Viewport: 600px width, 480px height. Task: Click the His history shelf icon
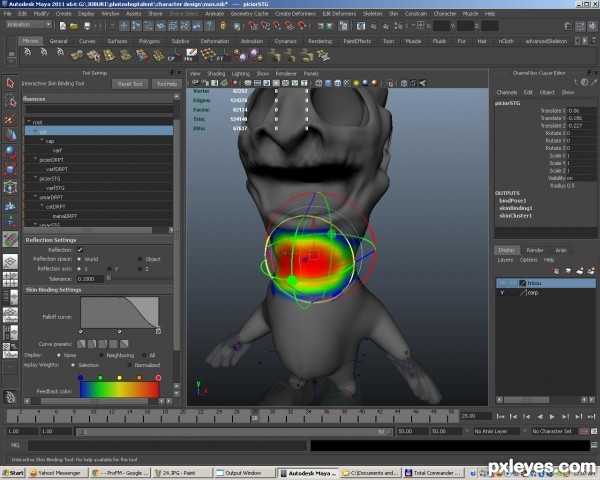click(190, 55)
